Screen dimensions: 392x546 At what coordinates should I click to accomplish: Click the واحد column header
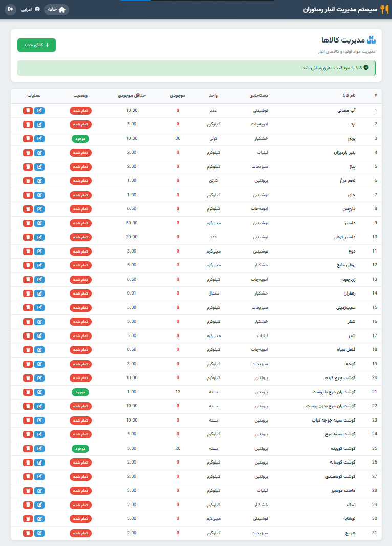click(213, 95)
